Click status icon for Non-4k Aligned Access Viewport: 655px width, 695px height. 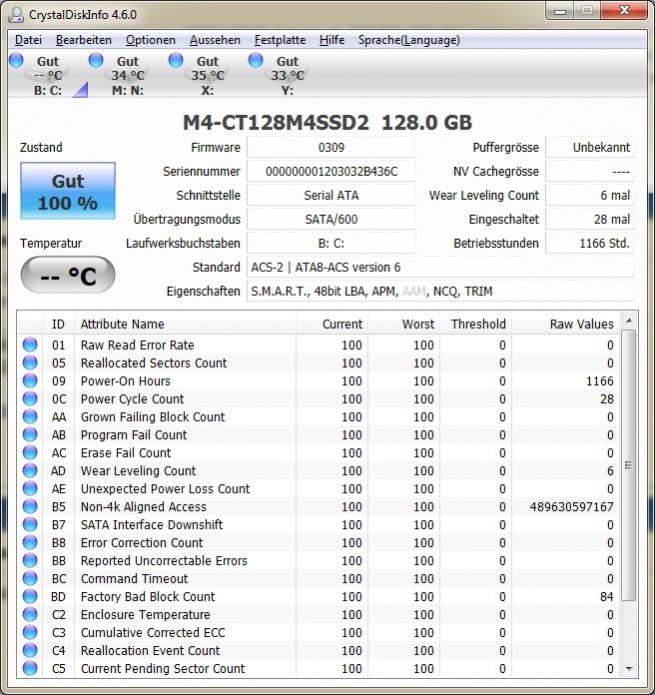click(30, 506)
